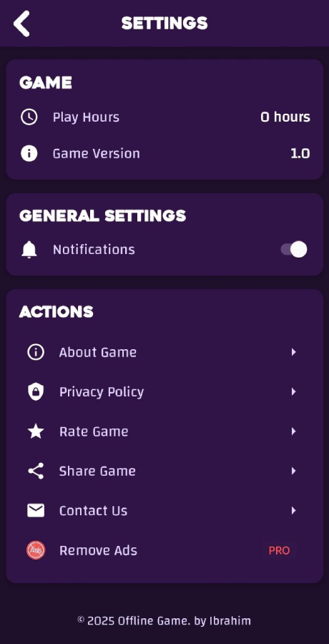329x644 pixels.
Task: Open the Contact Us chevron
Action: pos(293,510)
